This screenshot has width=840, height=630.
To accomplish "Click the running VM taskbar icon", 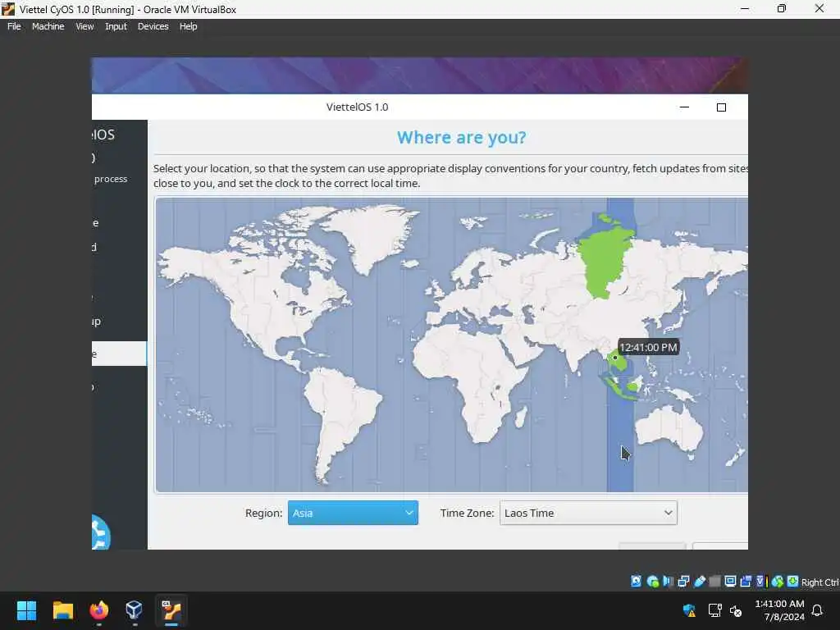I will pos(171,610).
